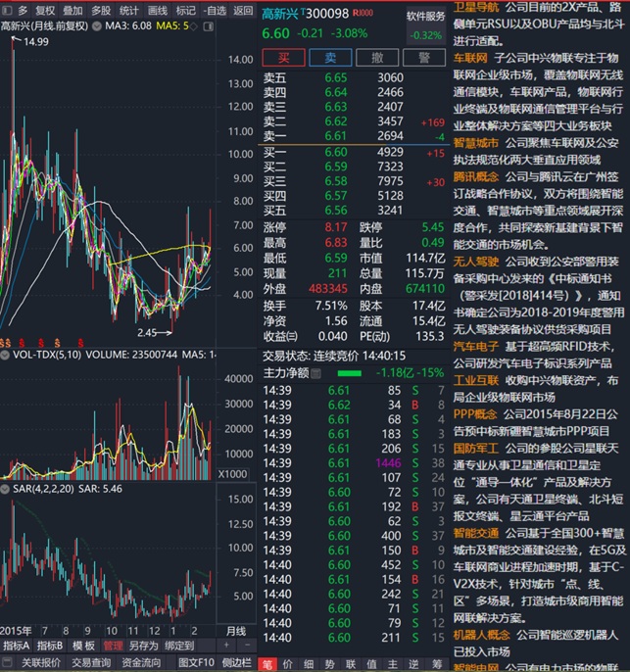Click the purple 1446 volume tick row

pos(353,462)
